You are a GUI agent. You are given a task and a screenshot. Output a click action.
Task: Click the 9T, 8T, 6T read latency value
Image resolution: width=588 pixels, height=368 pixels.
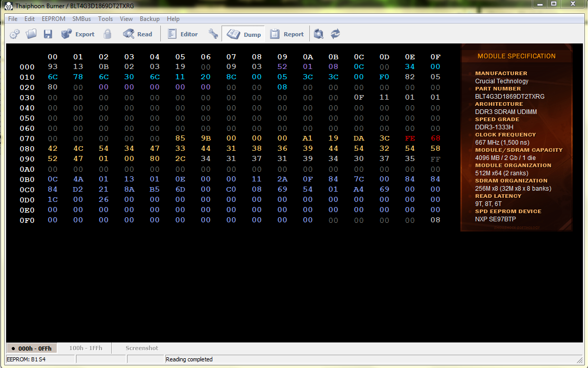(x=488, y=204)
